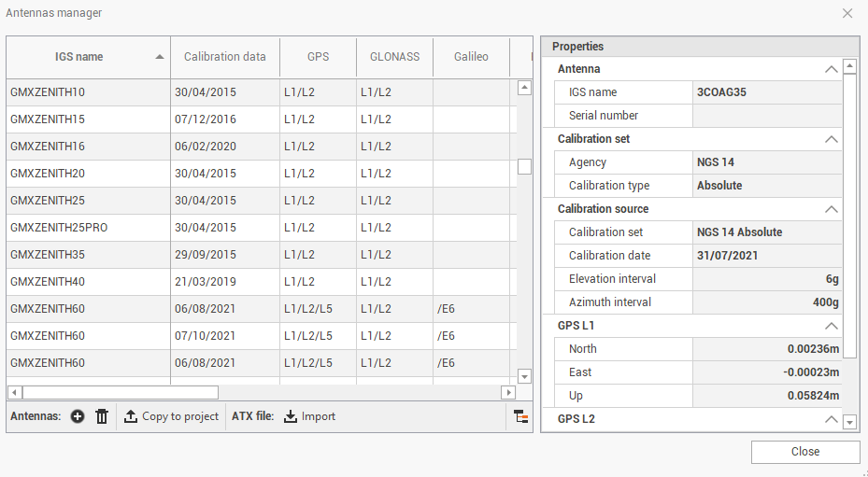Click the add antenna plus icon
Screen dimensions: 868x477
[78, 416]
